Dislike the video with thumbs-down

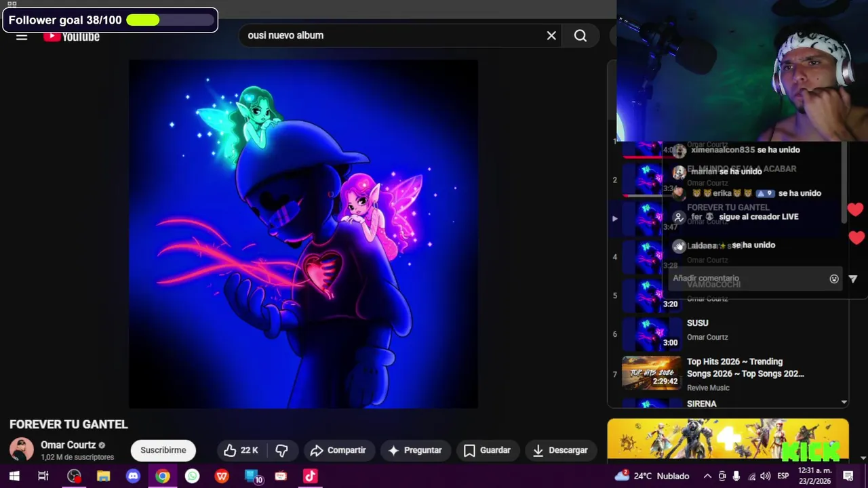(x=281, y=450)
